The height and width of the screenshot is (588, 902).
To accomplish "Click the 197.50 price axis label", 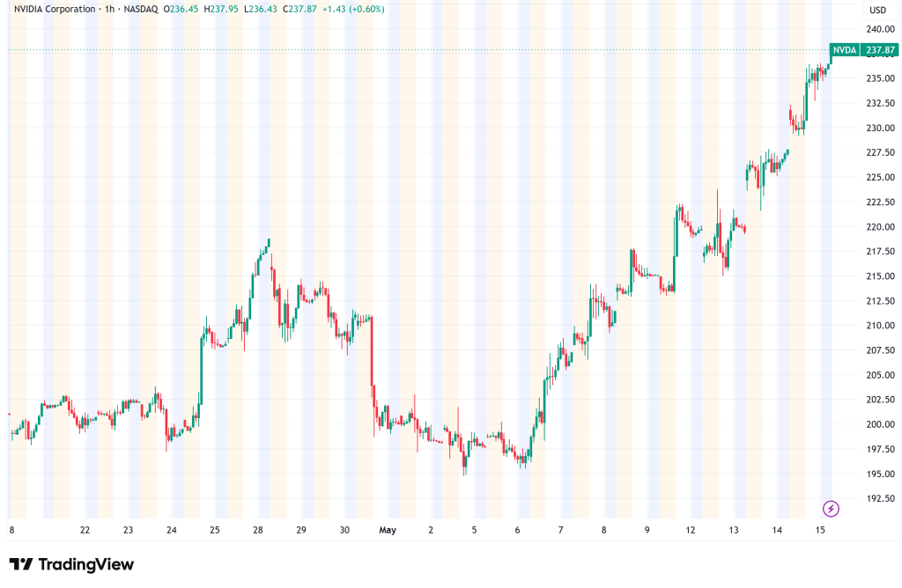I will point(880,450).
